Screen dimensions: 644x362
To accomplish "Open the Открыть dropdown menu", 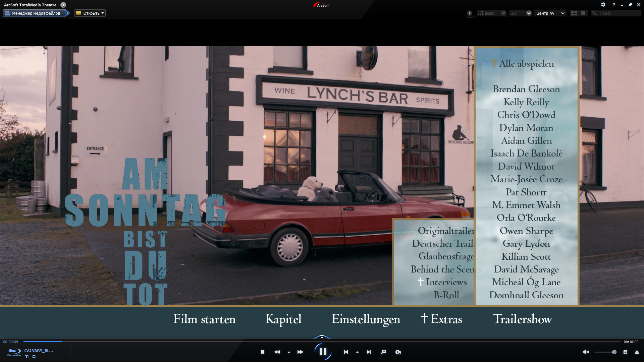I will (x=90, y=13).
